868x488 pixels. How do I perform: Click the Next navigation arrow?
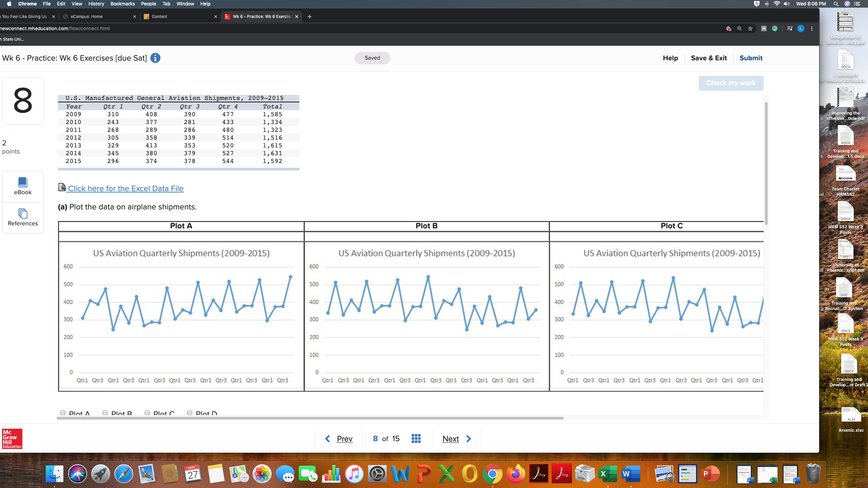pyautogui.click(x=469, y=439)
